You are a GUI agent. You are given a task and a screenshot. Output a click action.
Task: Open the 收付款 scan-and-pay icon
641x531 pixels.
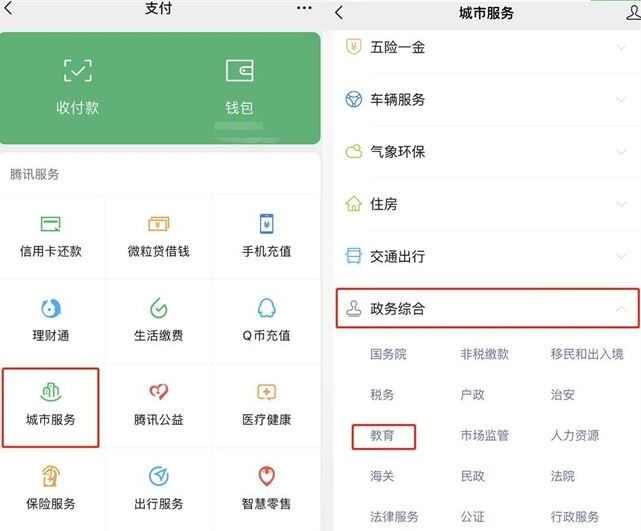tap(78, 70)
